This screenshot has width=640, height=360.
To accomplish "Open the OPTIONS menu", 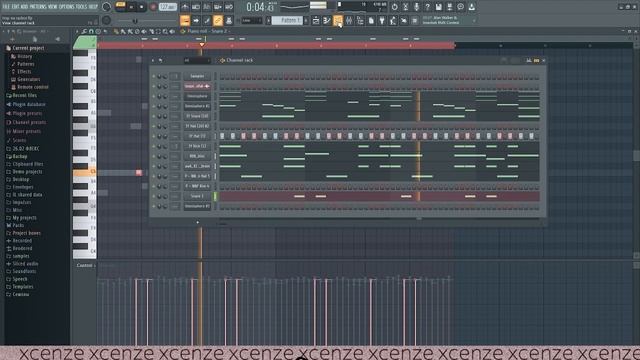I will (67, 7).
